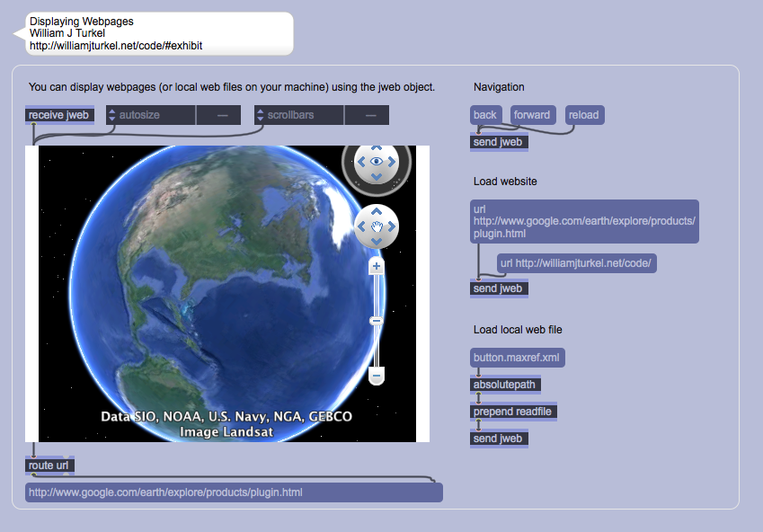Screen dimensions: 763x532
Task: Pan the globe down with arrow
Action: click(x=377, y=242)
